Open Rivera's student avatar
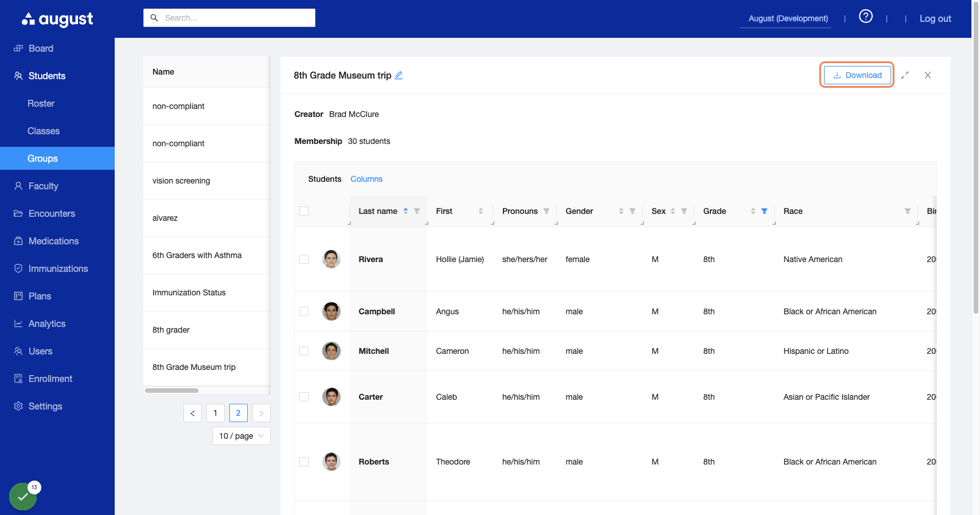 (331, 259)
